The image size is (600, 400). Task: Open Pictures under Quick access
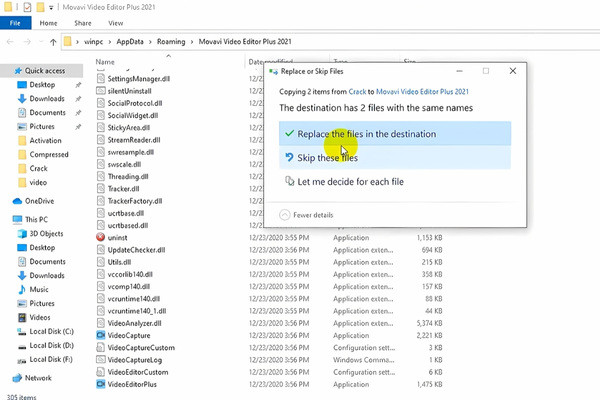tap(42, 126)
